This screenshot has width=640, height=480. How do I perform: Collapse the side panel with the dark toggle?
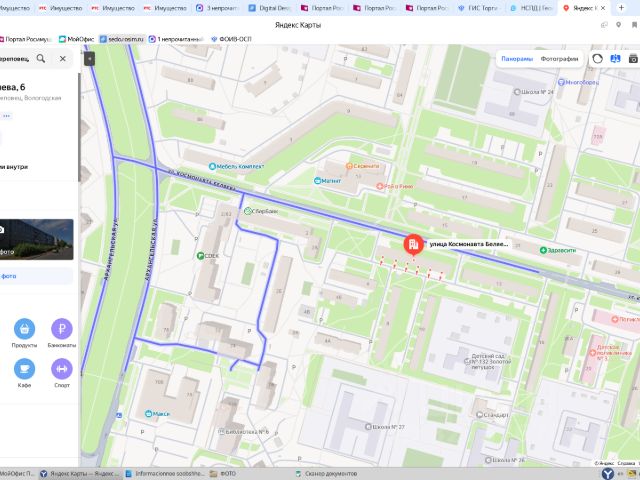pos(89,59)
